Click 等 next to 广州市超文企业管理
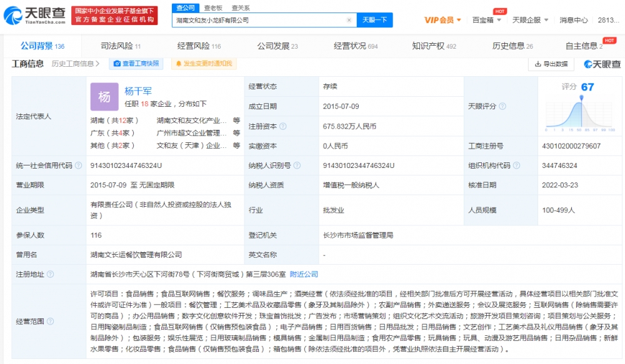625x364 pixels. tap(236, 133)
